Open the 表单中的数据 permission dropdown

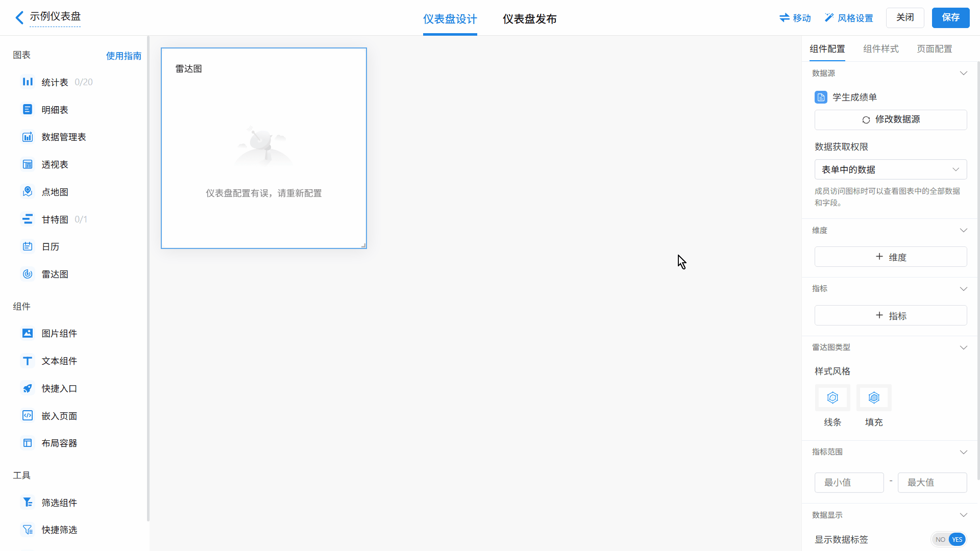pos(890,169)
